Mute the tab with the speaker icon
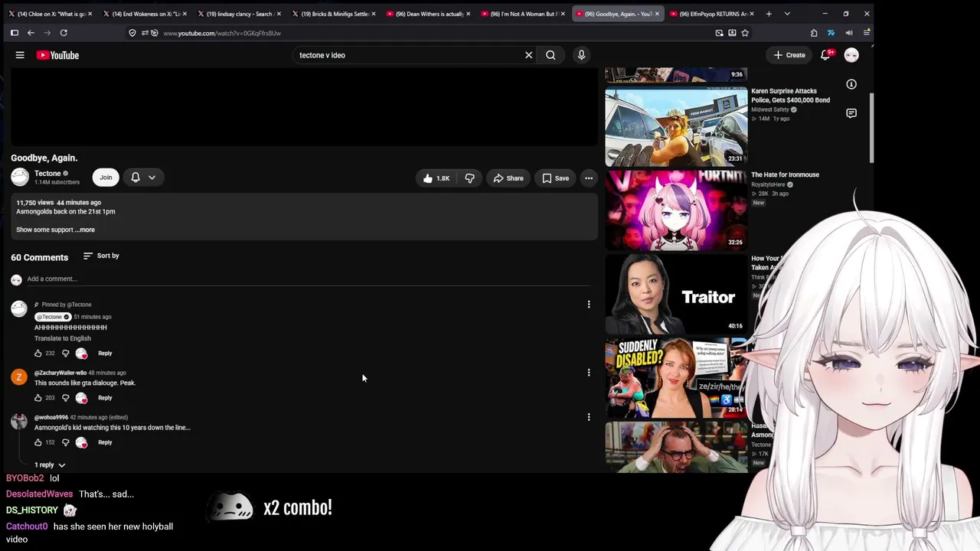980x551 pixels. (x=849, y=33)
